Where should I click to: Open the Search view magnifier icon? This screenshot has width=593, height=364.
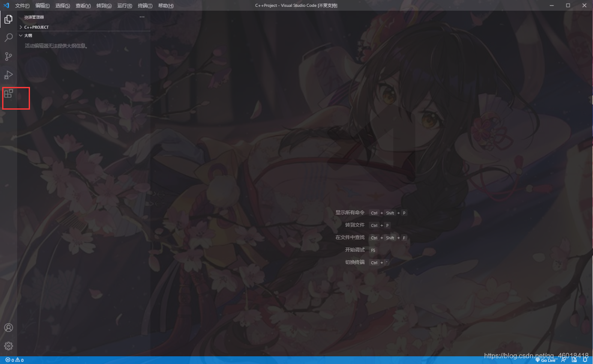8,38
